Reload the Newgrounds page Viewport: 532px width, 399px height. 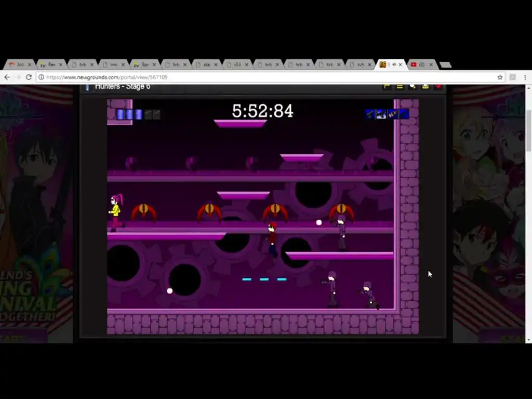[x=29, y=77]
